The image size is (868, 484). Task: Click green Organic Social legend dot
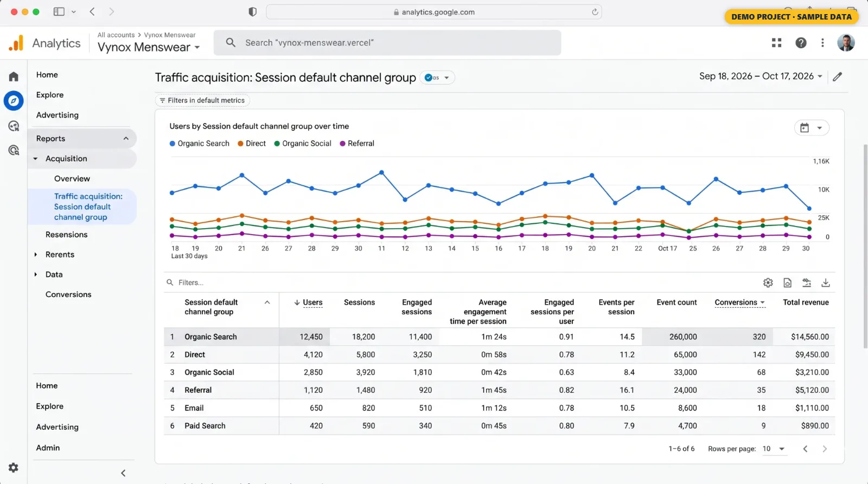tap(277, 144)
